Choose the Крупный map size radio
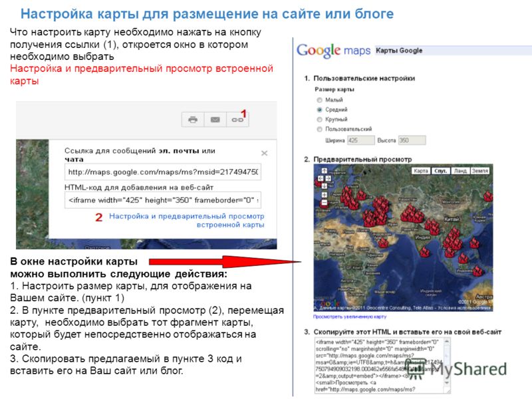This screenshot has width=532, height=399. coord(319,120)
